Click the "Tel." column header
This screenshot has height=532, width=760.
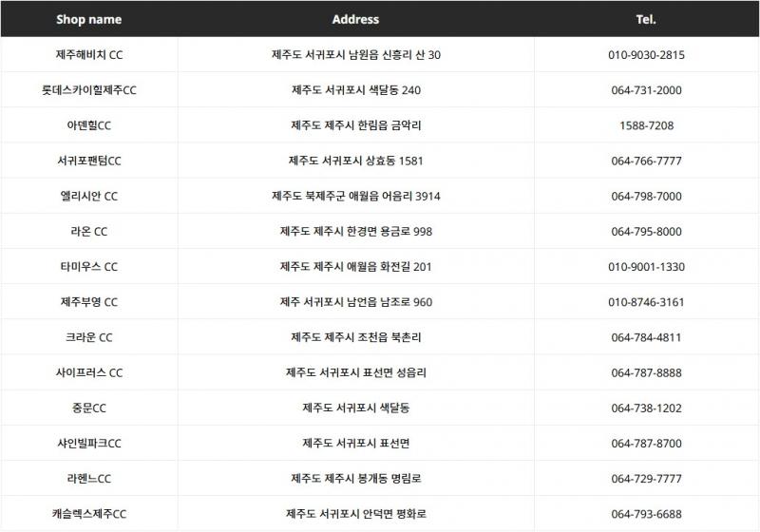[646, 19]
